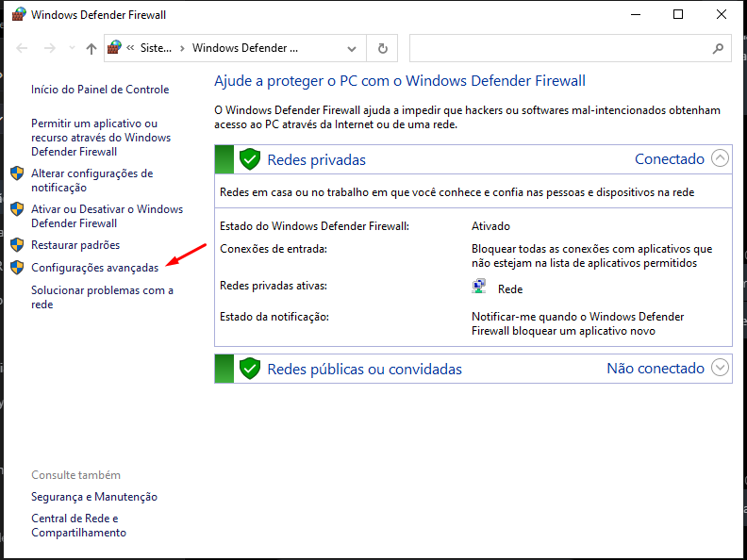Open Permitir um aplicativo ou recurso link
Viewport: 747px width, 560px height.
click(x=101, y=138)
